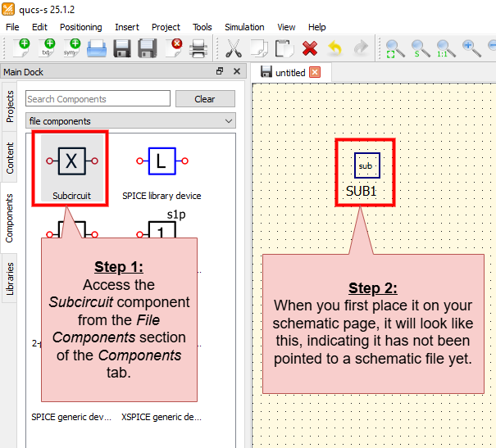Zoom to fit all contents
This screenshot has width=496, height=448.
[x=395, y=48]
